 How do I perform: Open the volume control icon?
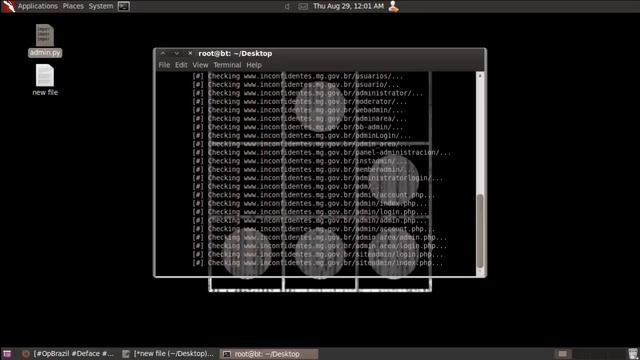(287, 7)
